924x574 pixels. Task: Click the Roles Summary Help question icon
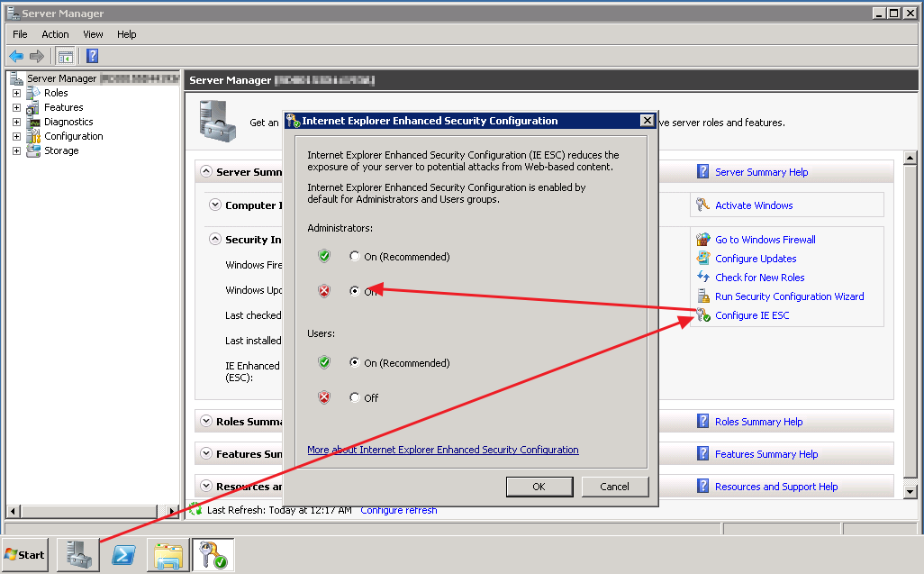click(703, 421)
